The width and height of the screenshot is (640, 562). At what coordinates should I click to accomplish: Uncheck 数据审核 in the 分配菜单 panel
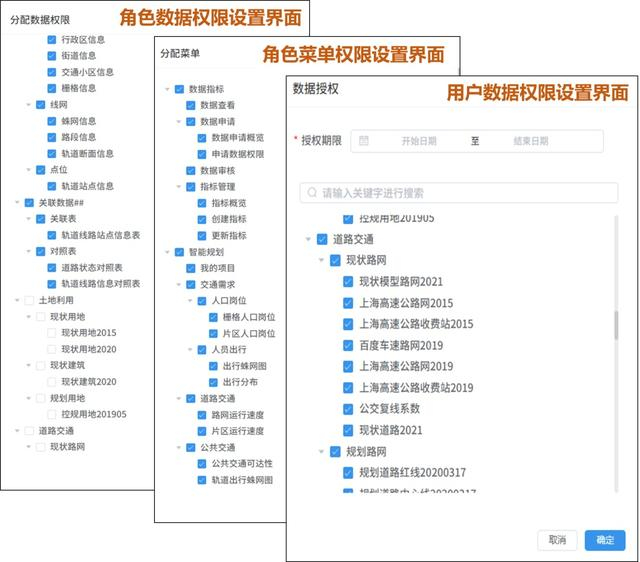coord(191,171)
